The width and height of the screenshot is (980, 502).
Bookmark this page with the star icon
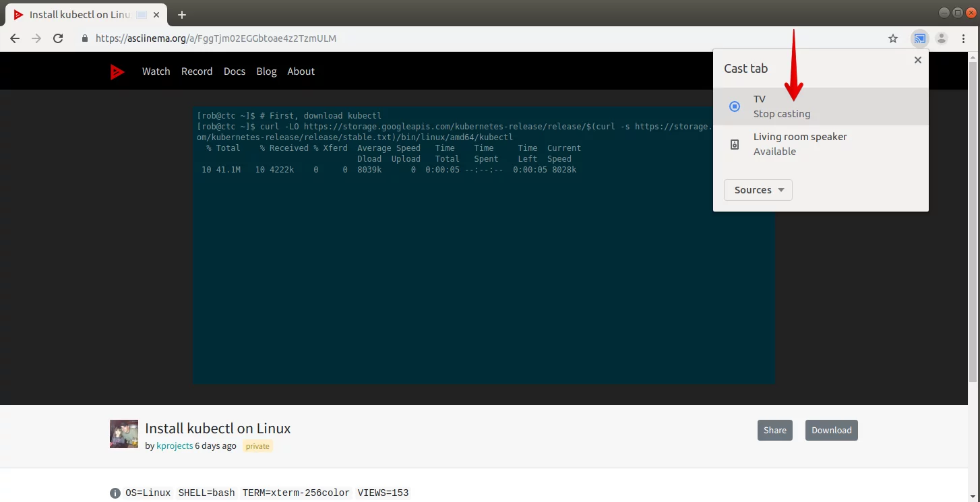point(893,38)
